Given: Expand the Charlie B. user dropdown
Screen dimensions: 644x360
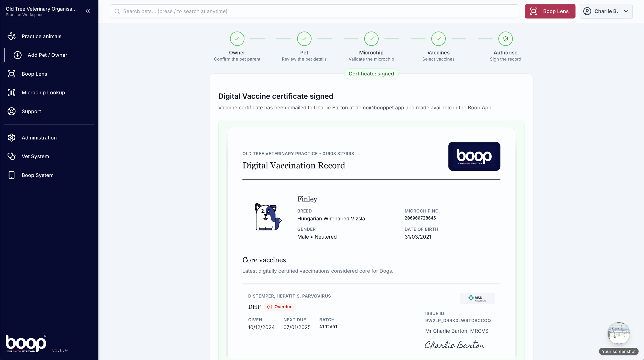Looking at the screenshot, I should 606,11.
